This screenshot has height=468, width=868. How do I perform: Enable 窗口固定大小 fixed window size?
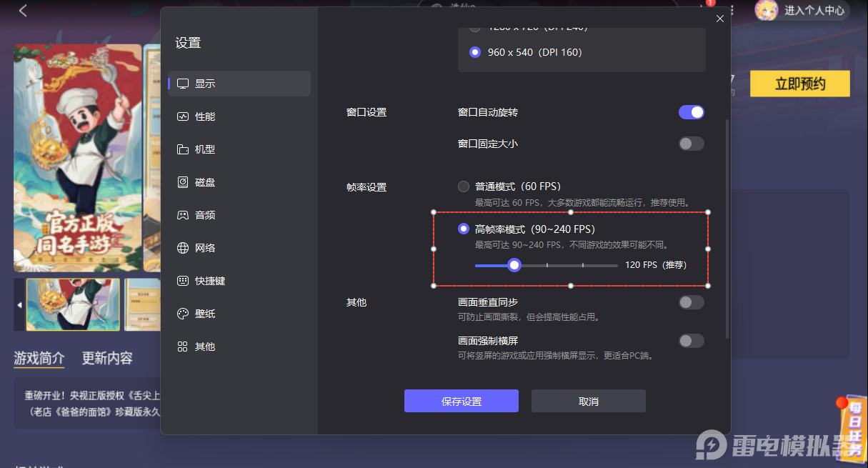click(690, 143)
